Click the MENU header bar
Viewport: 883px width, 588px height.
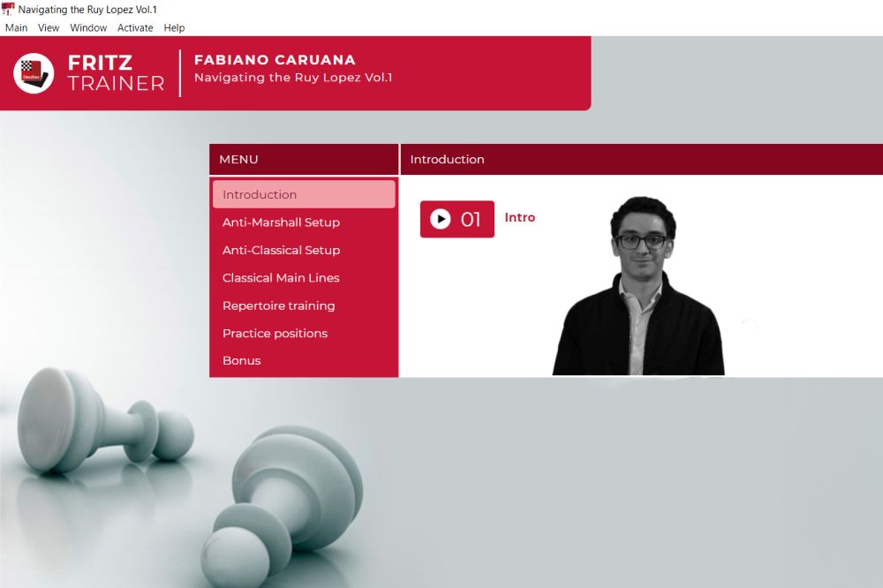(x=304, y=160)
